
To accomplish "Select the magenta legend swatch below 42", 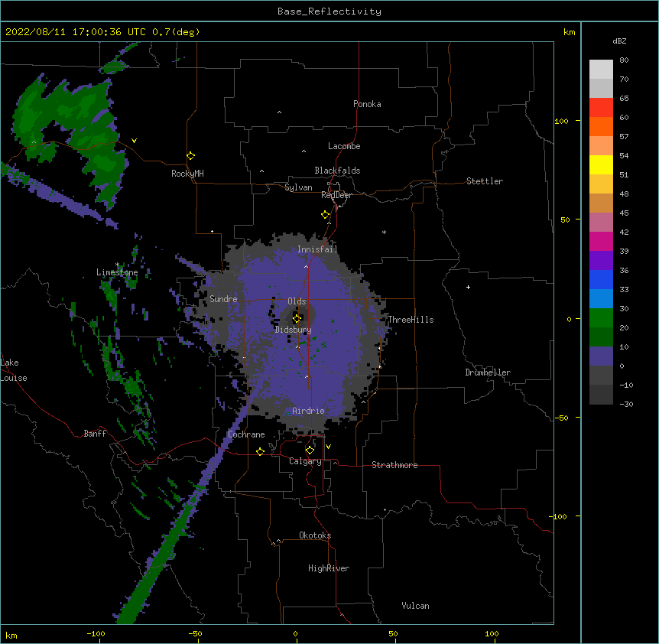I will [x=601, y=241].
